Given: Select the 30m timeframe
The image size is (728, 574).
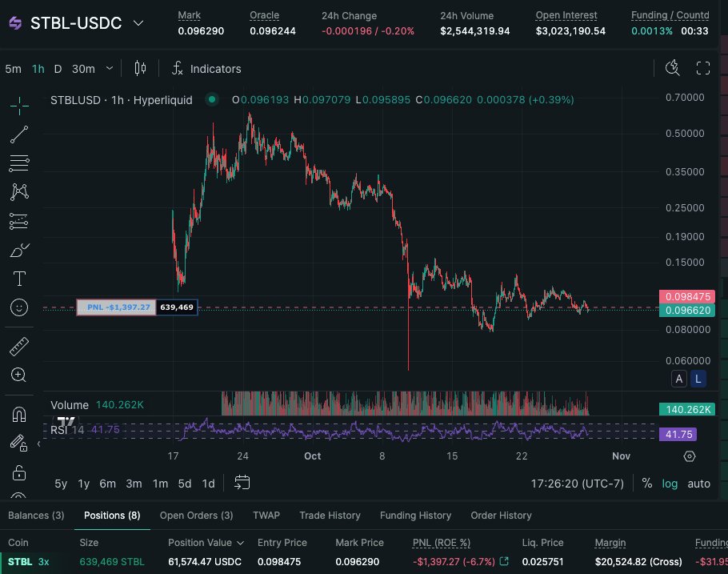Looking at the screenshot, I should [x=83, y=69].
